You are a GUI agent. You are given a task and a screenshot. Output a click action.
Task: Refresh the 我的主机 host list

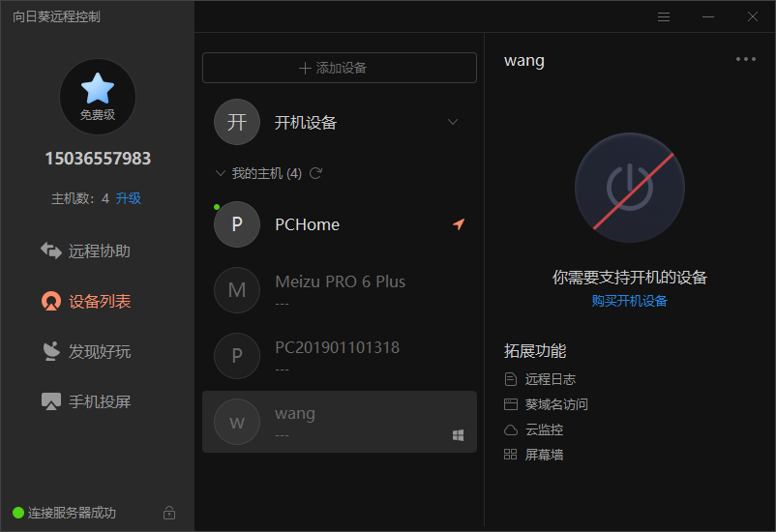tap(315, 173)
